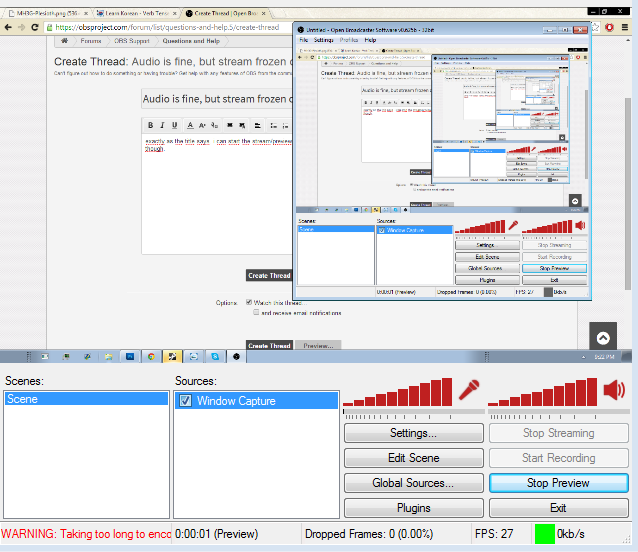Click the Chrome icon in the captured taskbar
The image size is (638, 552).
click(x=151, y=357)
